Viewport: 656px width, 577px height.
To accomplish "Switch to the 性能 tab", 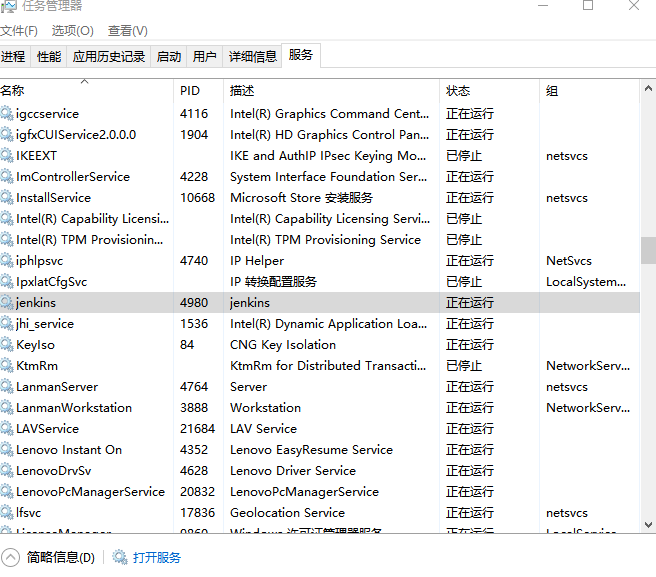I will 49,56.
